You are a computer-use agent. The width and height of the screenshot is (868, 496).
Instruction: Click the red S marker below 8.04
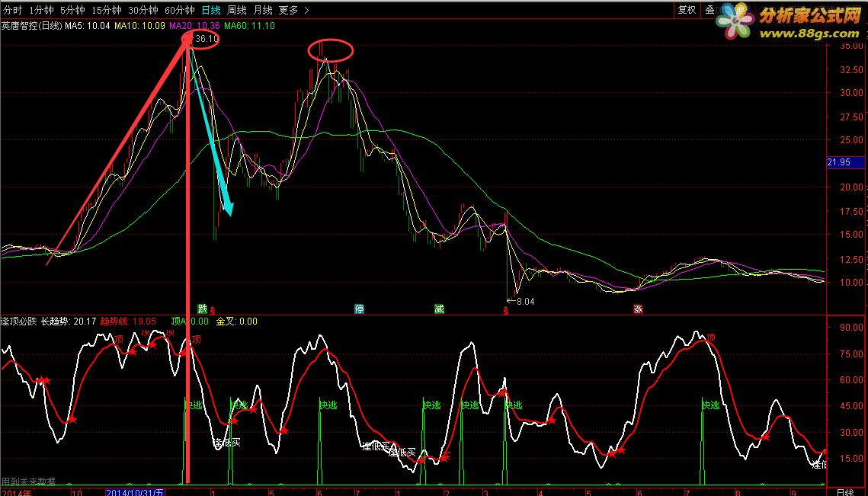[x=505, y=311]
